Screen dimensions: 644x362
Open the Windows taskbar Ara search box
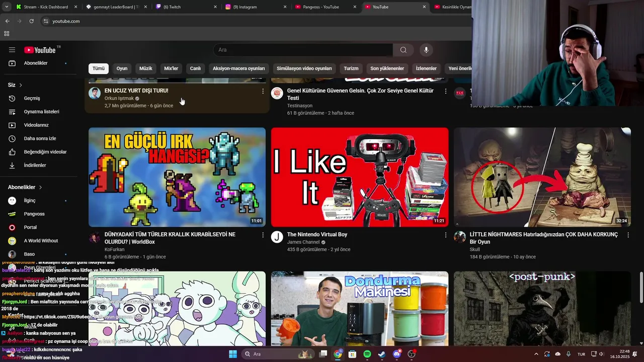[277, 354]
